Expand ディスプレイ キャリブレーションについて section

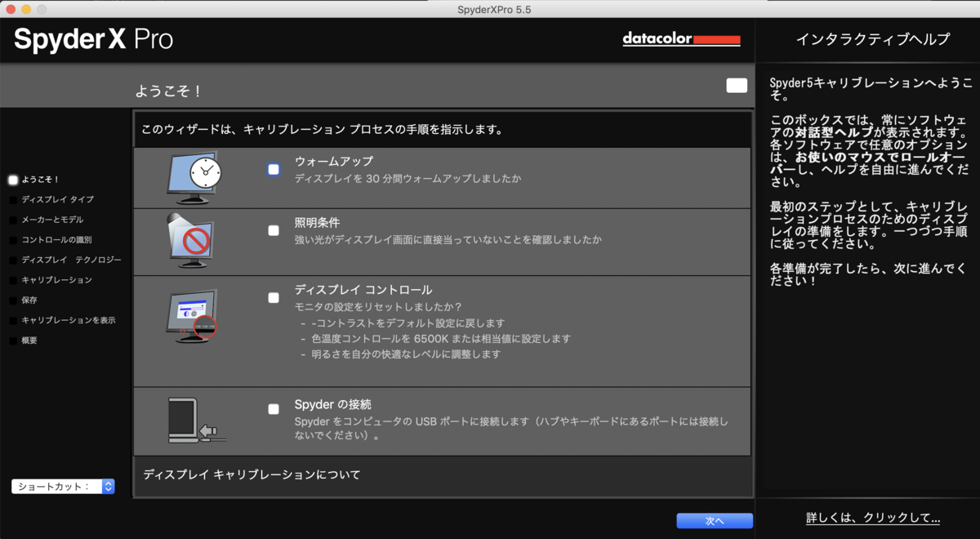pos(252,474)
